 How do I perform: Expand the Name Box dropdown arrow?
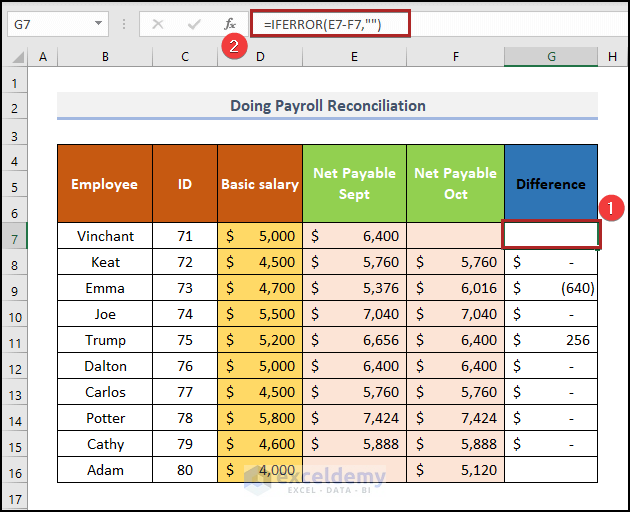pyautogui.click(x=98, y=23)
